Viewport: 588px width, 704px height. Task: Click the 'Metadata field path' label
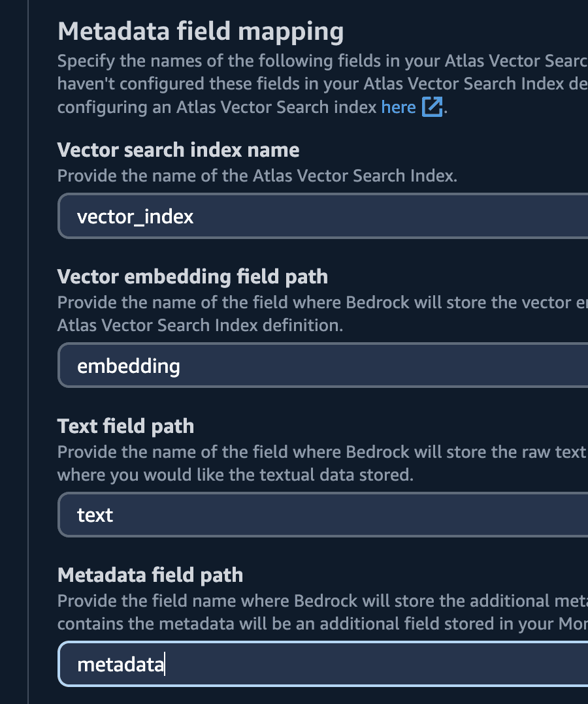[x=152, y=575]
